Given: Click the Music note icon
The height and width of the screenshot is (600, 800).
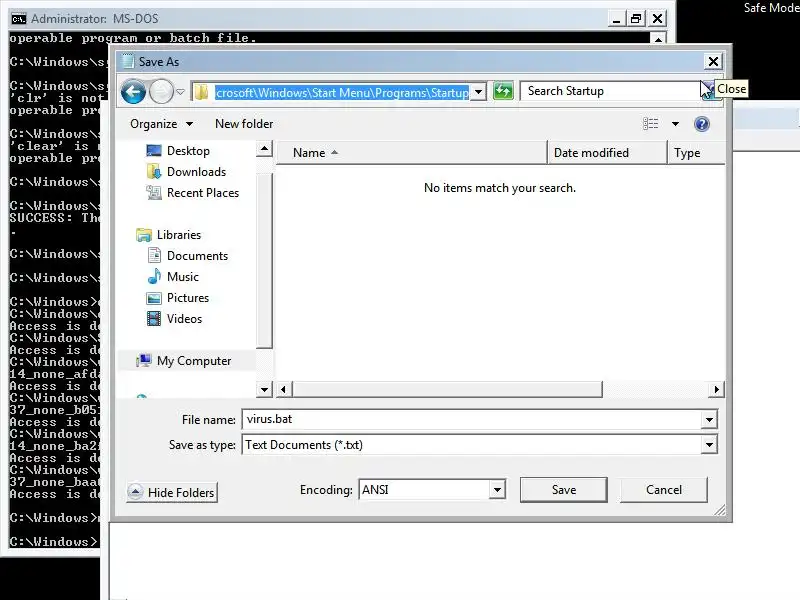Looking at the screenshot, I should click(x=154, y=277).
